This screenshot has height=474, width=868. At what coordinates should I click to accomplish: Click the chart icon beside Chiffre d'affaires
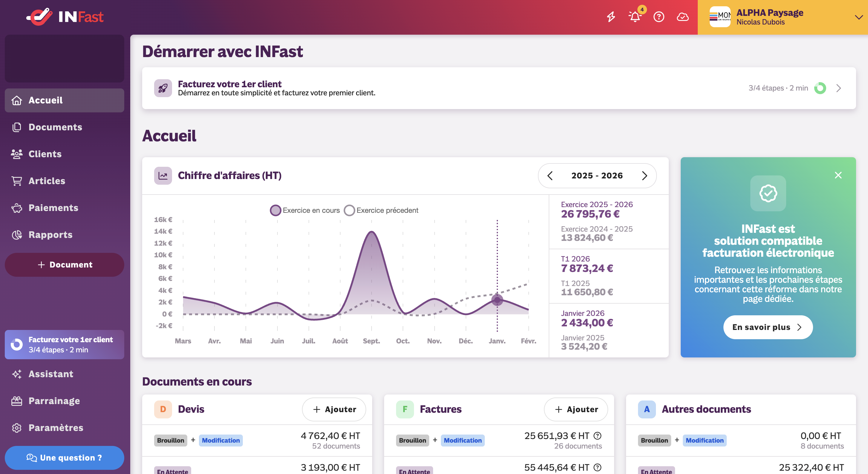[163, 176]
